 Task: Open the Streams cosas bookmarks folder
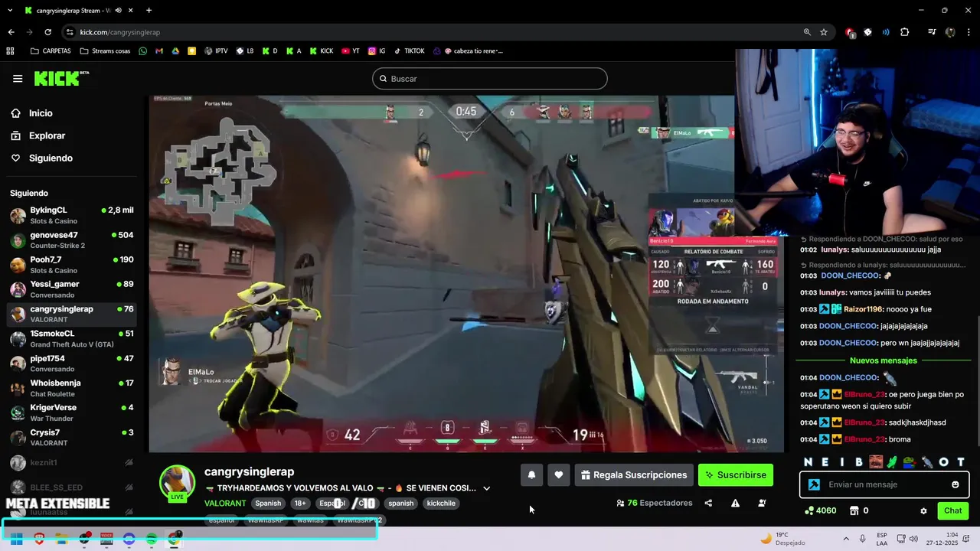click(104, 51)
